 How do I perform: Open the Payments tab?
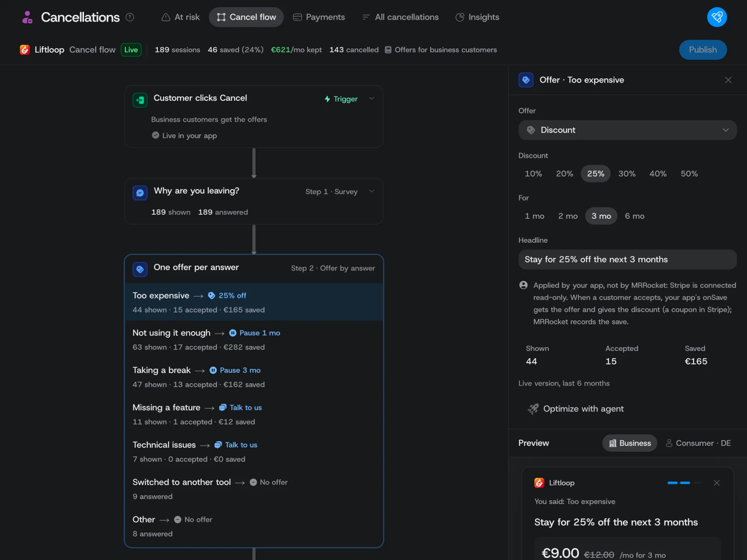[x=319, y=17]
